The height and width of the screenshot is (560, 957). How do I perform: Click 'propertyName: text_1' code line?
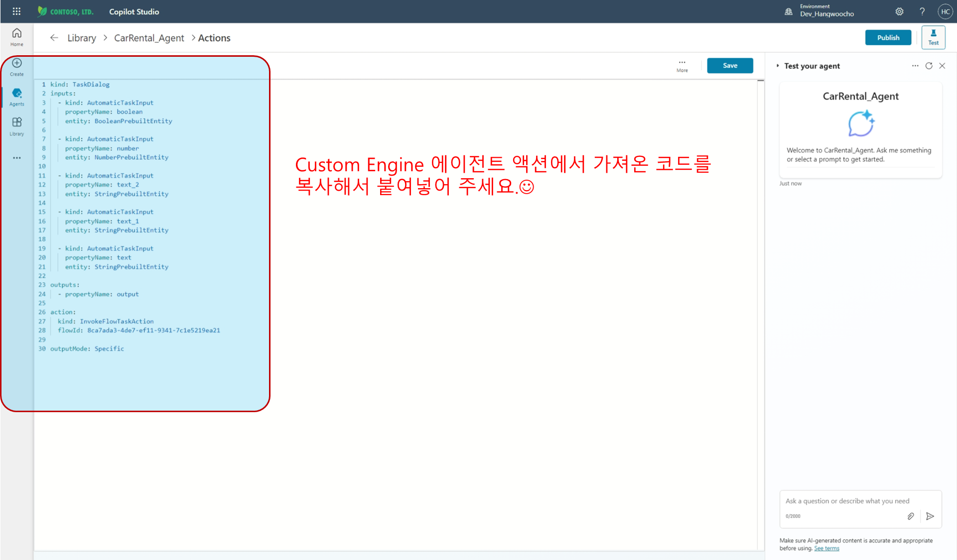tap(102, 222)
